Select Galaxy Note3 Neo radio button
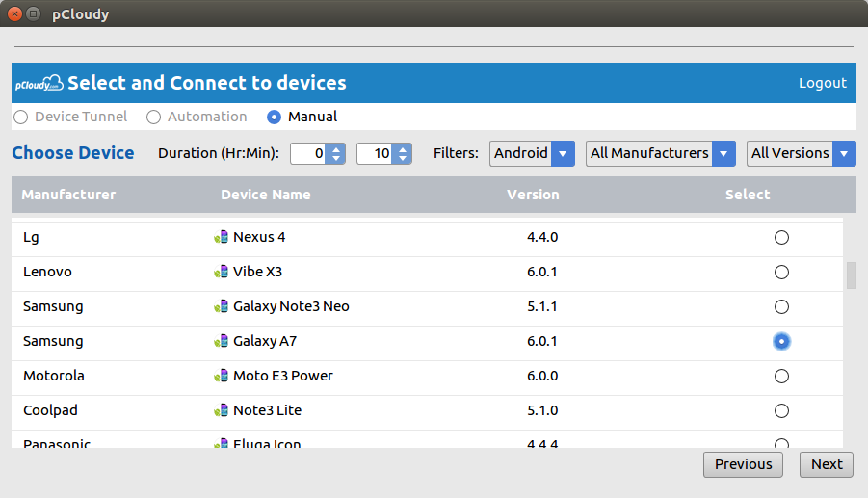The image size is (868, 498). click(x=781, y=306)
